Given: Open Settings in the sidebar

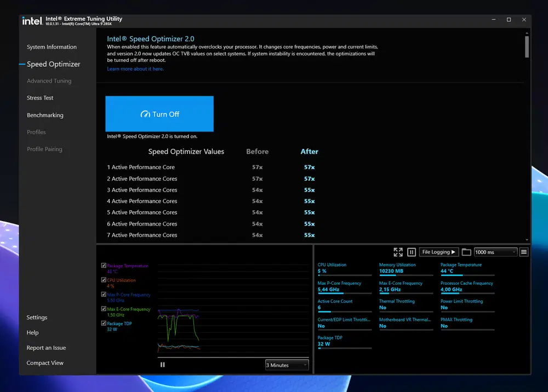Looking at the screenshot, I should [37, 318].
